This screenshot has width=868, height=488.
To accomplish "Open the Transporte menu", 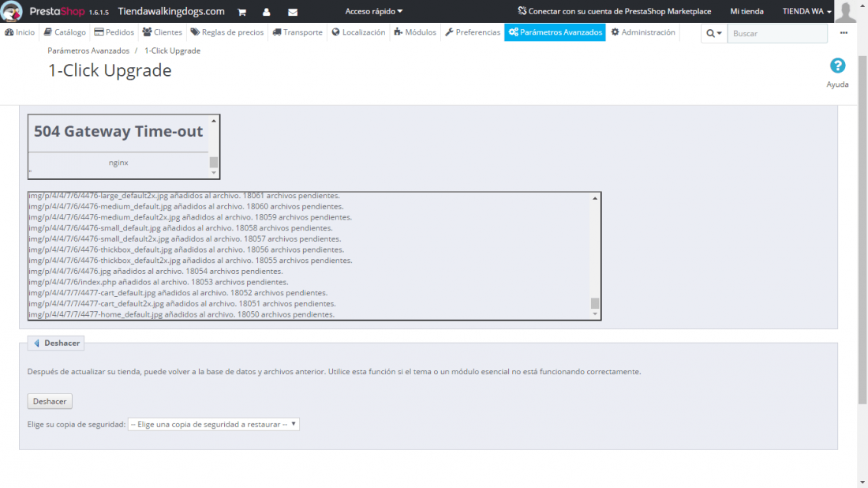I will point(297,32).
